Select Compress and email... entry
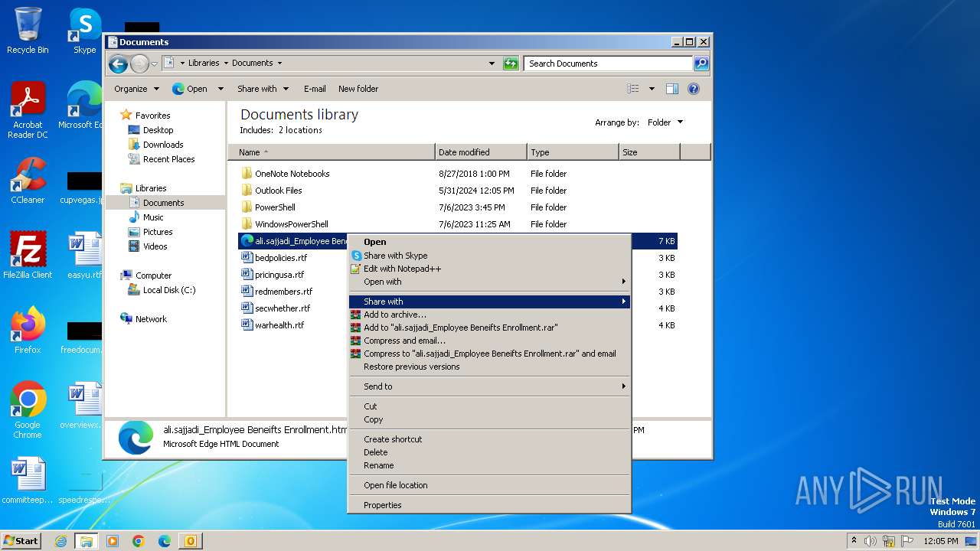The image size is (980, 551). click(489, 341)
